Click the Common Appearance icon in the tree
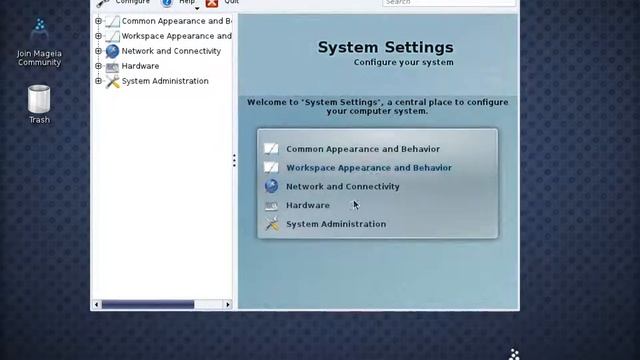640x360 pixels. pyautogui.click(x=112, y=21)
